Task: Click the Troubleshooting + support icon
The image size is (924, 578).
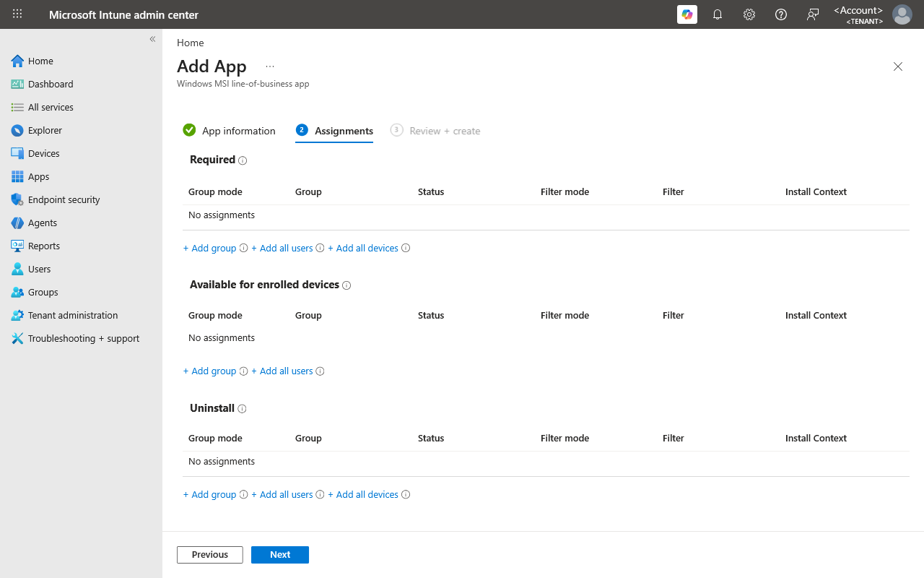Action: click(17, 338)
